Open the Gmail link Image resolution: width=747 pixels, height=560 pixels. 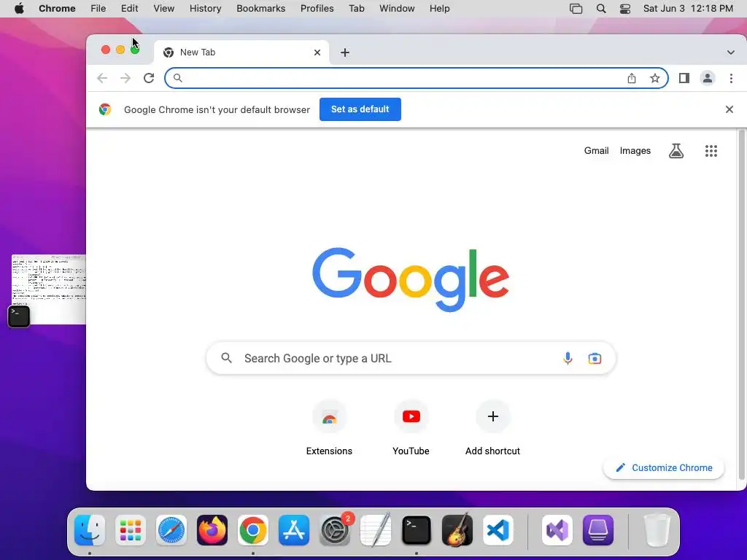597,151
